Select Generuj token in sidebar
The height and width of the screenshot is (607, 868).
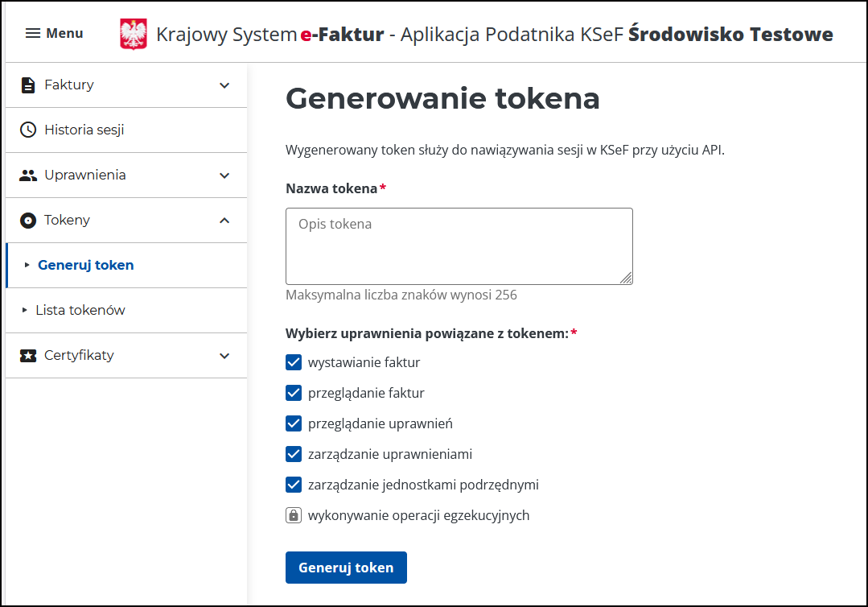(85, 265)
